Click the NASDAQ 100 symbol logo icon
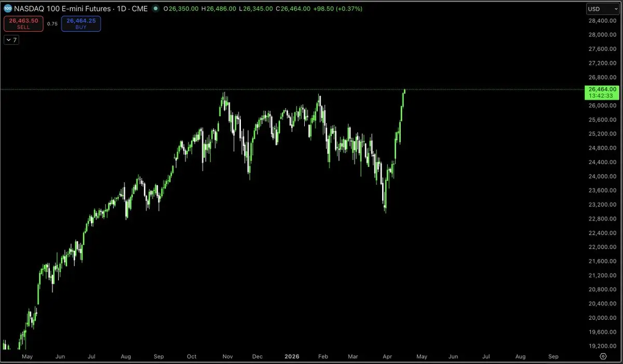The image size is (623, 364). (x=8, y=9)
